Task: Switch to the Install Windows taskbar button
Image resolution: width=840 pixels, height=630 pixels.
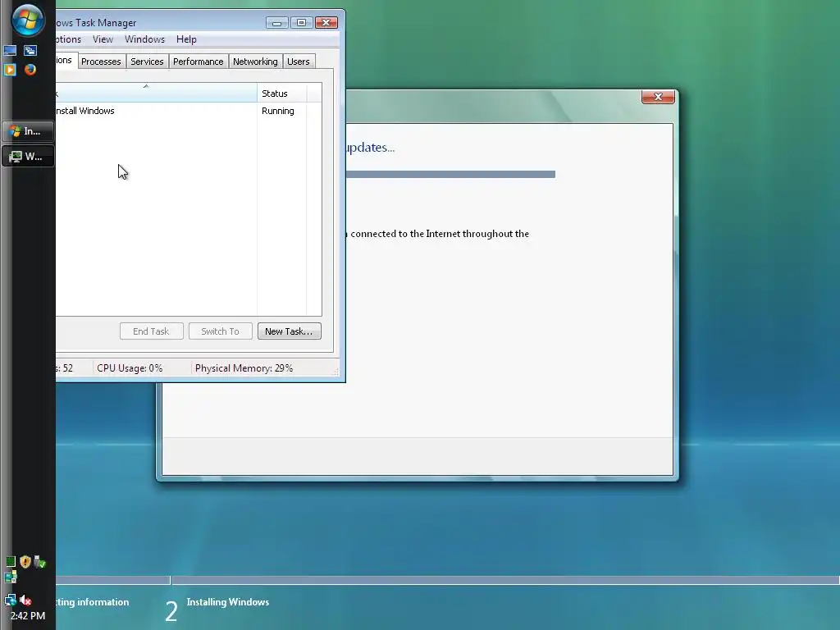Action: (x=28, y=130)
